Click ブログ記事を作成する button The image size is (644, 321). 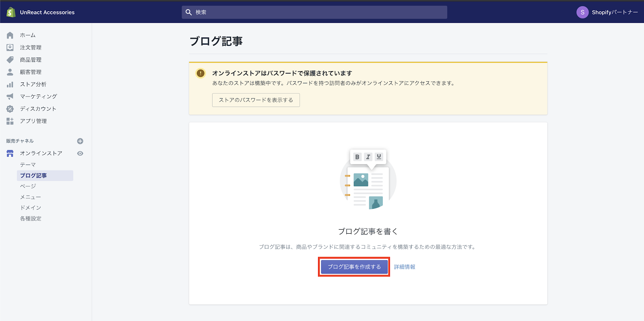pyautogui.click(x=354, y=267)
